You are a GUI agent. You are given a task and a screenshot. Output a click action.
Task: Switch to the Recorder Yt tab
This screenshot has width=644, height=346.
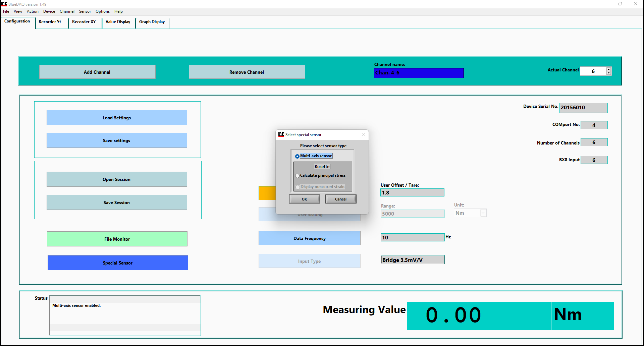tap(50, 22)
